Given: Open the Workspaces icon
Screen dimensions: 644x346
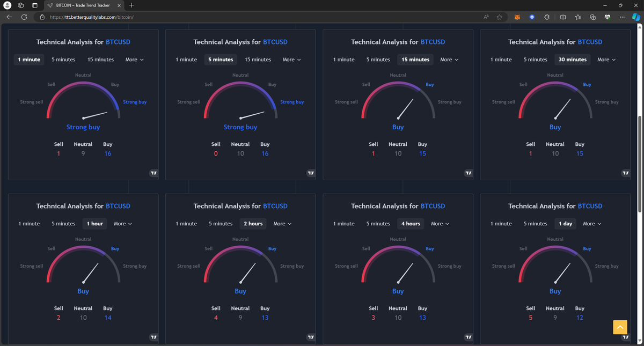Looking at the screenshot, I should [x=21, y=5].
